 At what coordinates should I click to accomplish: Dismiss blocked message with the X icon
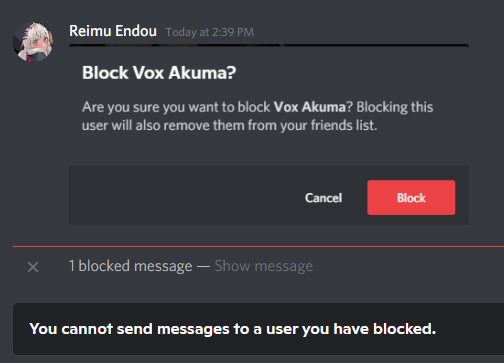(x=33, y=267)
